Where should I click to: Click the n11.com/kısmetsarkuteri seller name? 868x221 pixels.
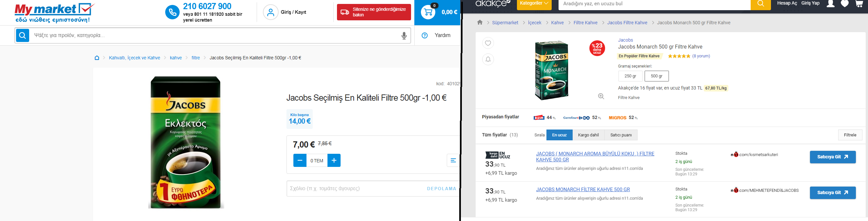point(754,154)
